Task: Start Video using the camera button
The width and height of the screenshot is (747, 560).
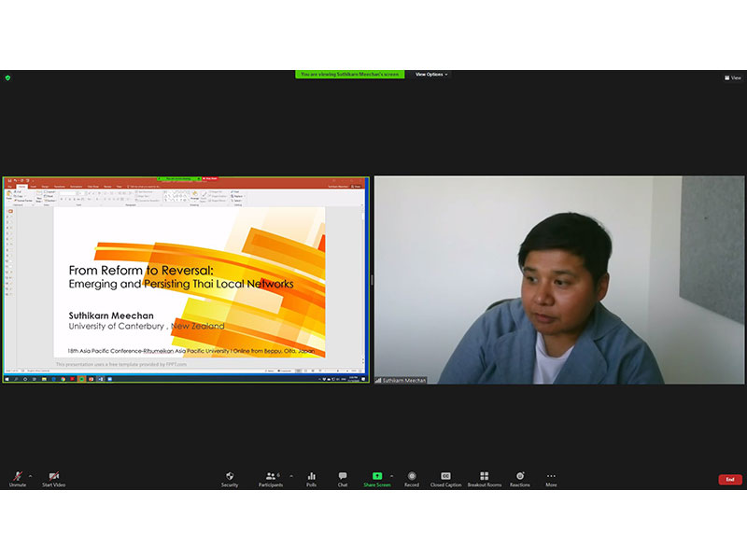Action: [x=53, y=478]
